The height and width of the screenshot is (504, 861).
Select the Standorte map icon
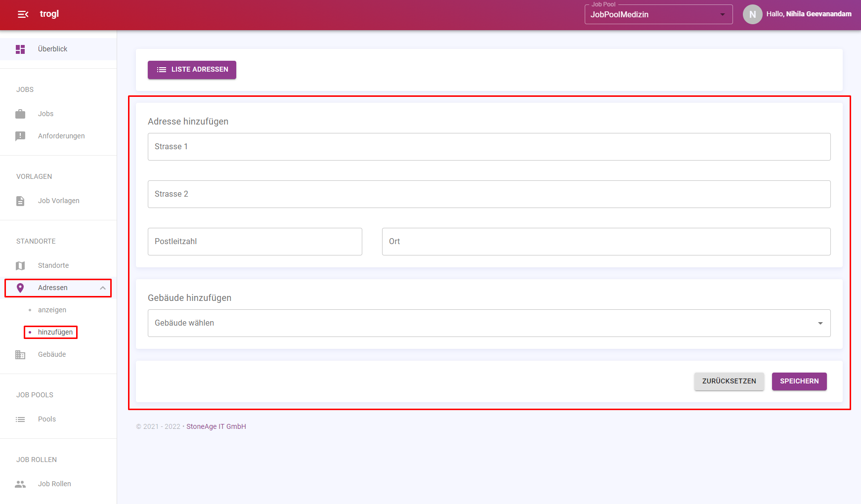[x=20, y=266]
